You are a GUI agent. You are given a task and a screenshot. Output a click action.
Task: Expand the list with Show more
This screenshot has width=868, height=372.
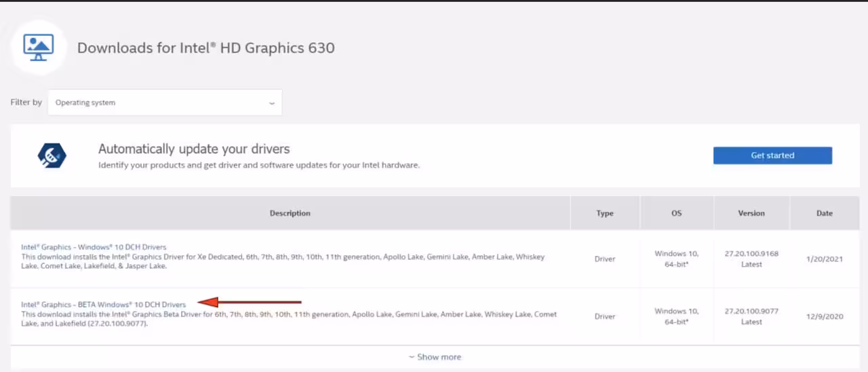(435, 357)
